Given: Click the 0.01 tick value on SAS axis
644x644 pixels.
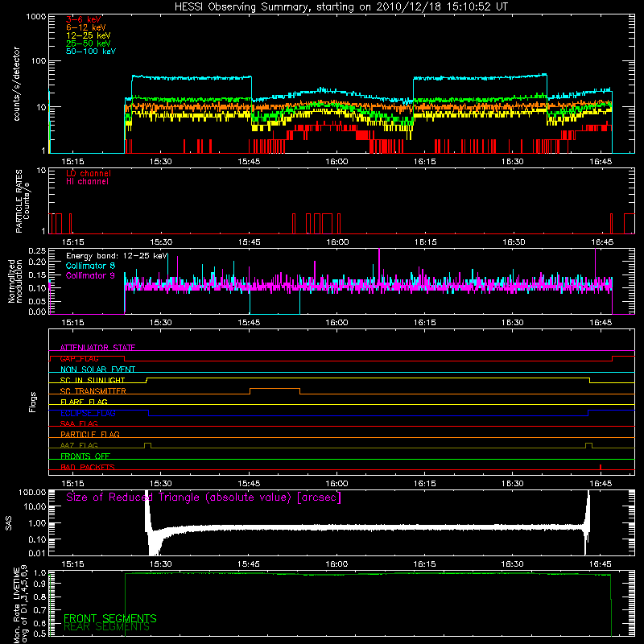Looking at the screenshot, I should tap(37, 553).
